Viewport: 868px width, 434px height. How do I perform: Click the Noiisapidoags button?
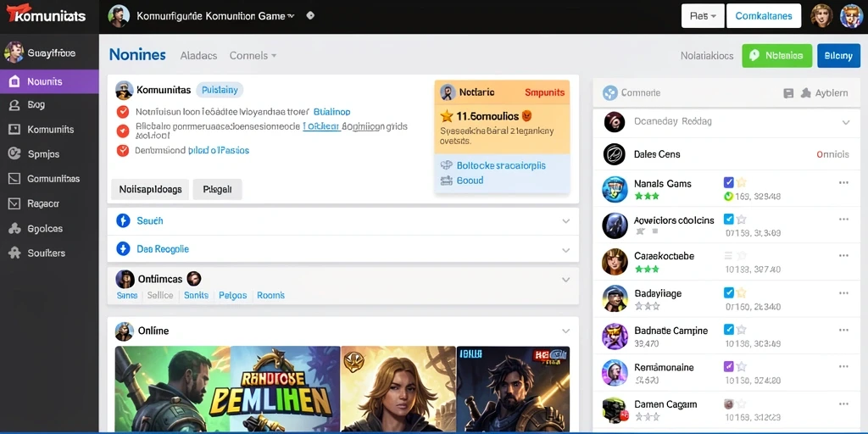pos(150,189)
